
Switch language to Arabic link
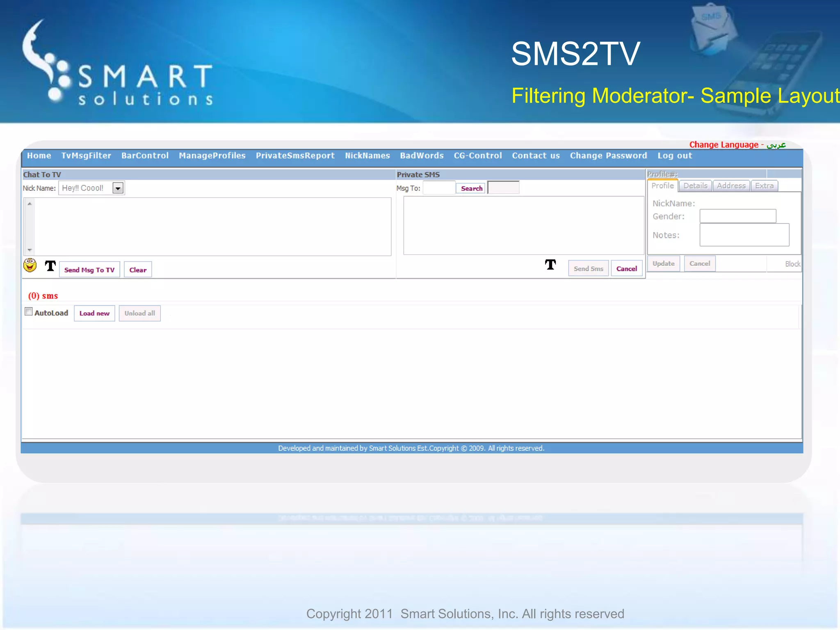click(776, 145)
